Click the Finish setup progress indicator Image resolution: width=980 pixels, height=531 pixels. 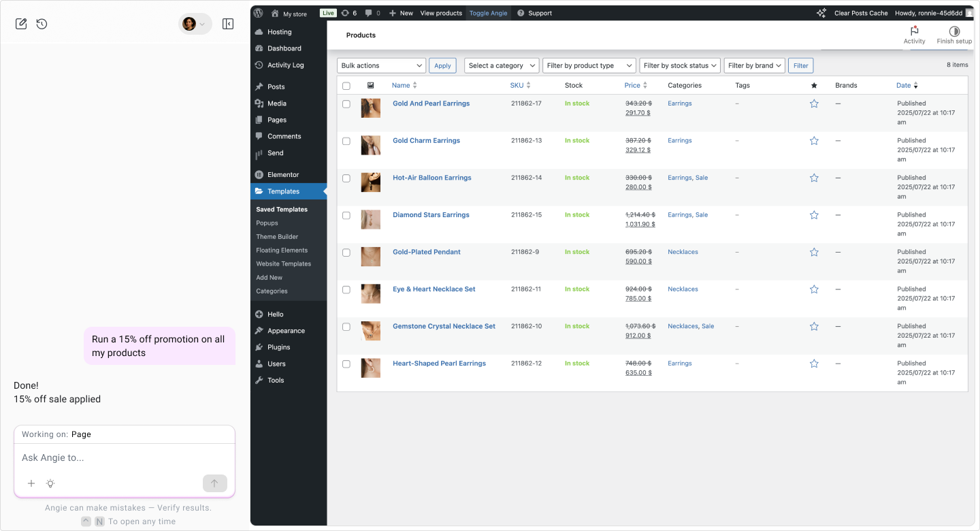(953, 32)
